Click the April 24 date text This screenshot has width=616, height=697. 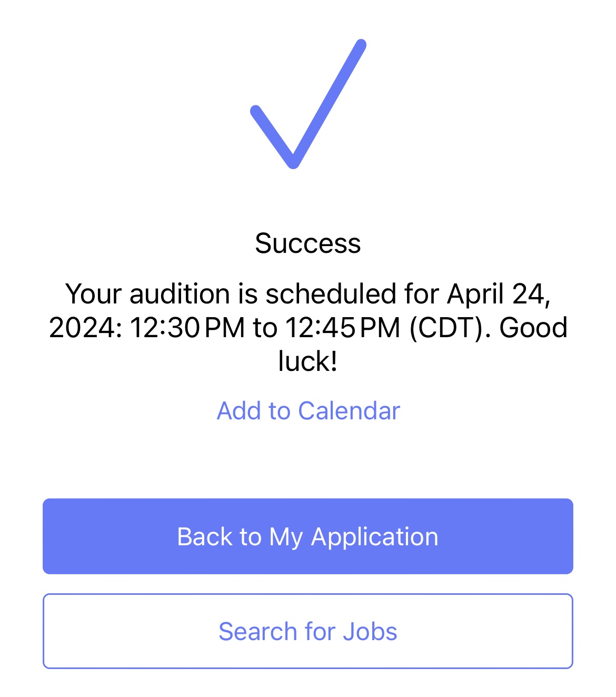point(499,294)
